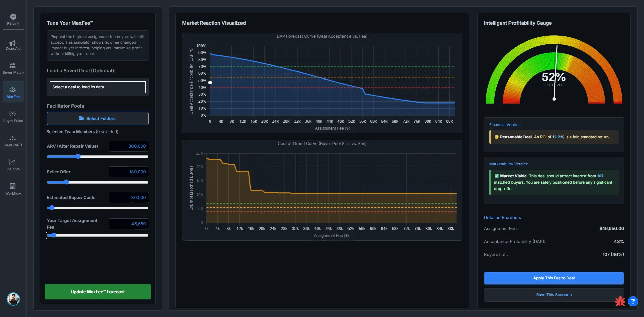
Task: Click Cost of Greed Curve chart title
Action: 322,144
